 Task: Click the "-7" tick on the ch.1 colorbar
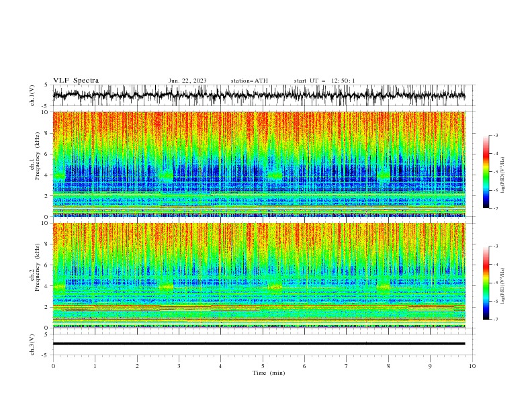click(495, 209)
